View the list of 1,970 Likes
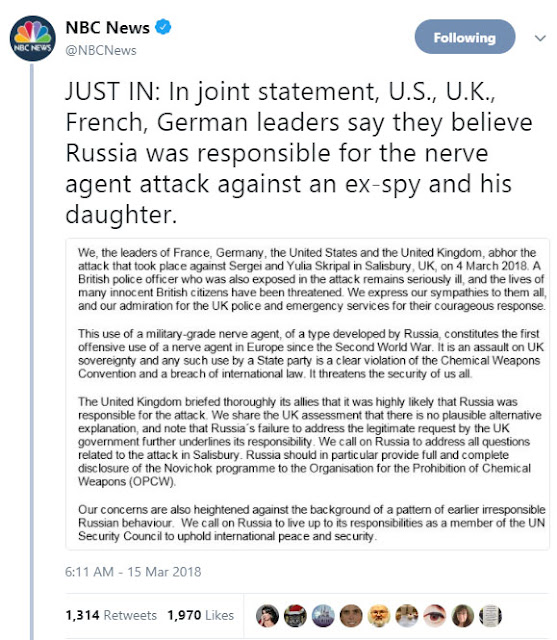The width and height of the screenshot is (557, 640). [200, 615]
